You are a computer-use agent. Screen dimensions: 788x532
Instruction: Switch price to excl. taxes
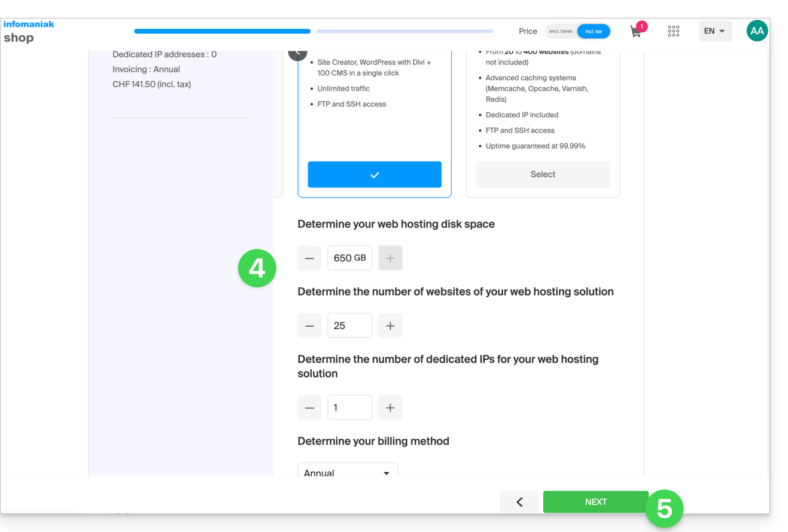(x=561, y=31)
